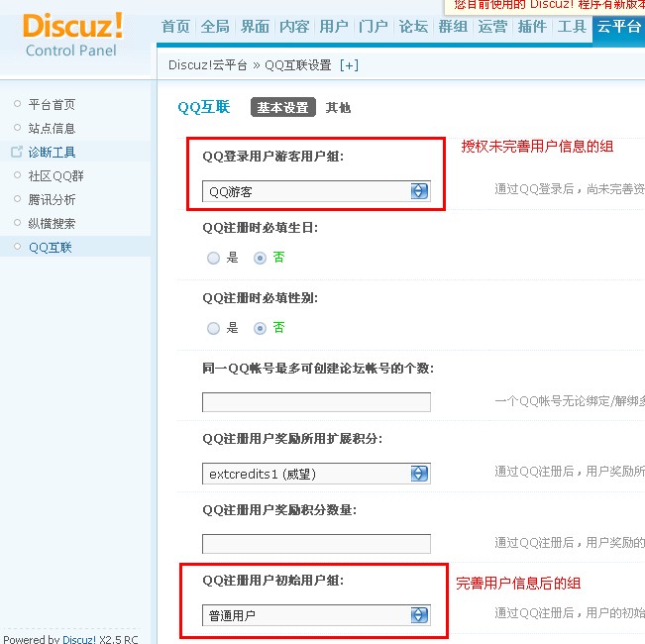Go to 平台首页 in the sidebar
Viewport: 645px width, 644px height.
click(52, 104)
